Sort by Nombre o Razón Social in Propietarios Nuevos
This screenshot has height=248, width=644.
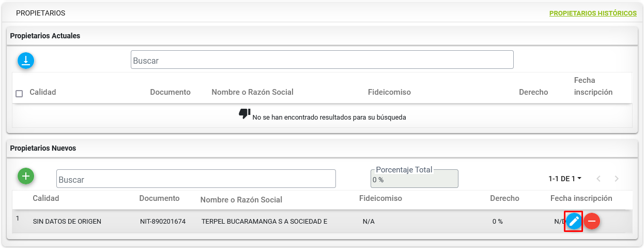[241, 200]
